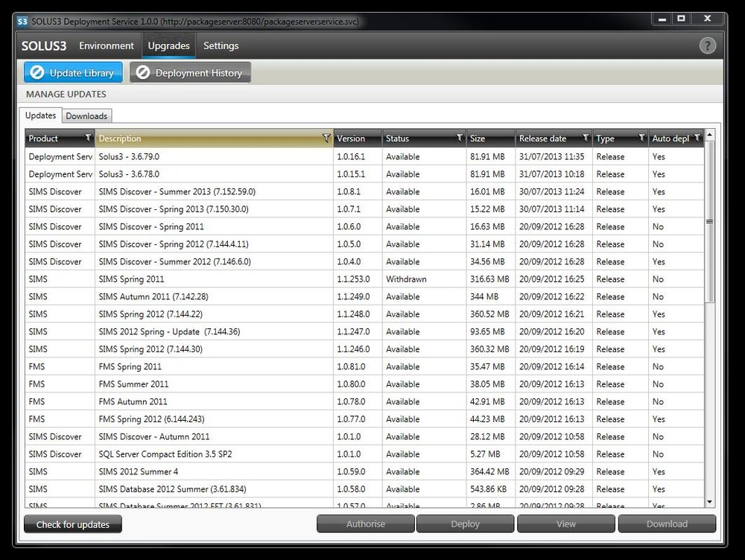Sort by Size column header
745x560 pixels.
click(x=491, y=139)
